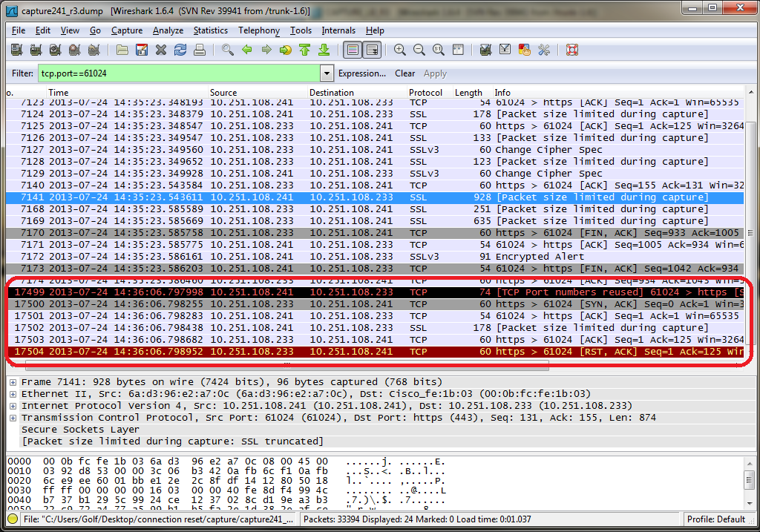The height and width of the screenshot is (532, 760).
Task: Expand Internet Protocol Version 4 section
Action: [x=13, y=406]
